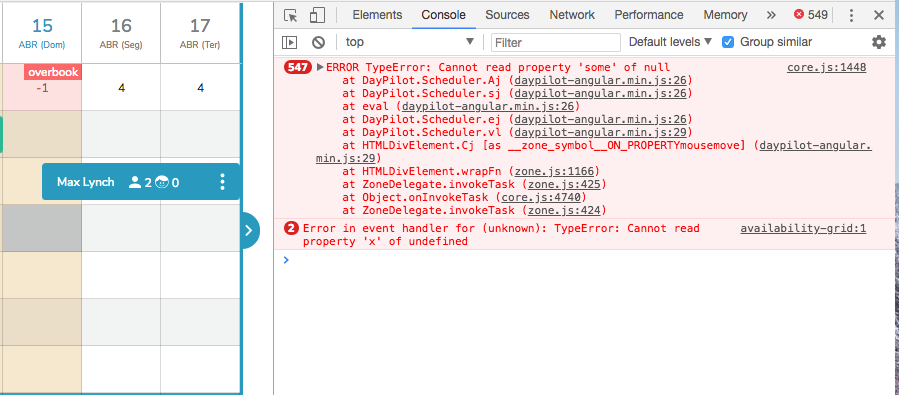Click in the console Filter field
This screenshot has height=395, width=899.
click(556, 42)
